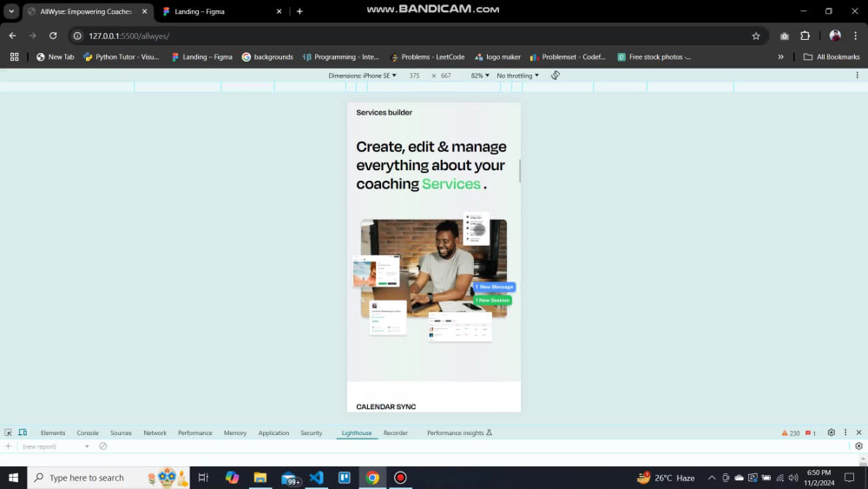Click the browser back arrow
Viewport: 868px width, 489px height.
(12, 36)
